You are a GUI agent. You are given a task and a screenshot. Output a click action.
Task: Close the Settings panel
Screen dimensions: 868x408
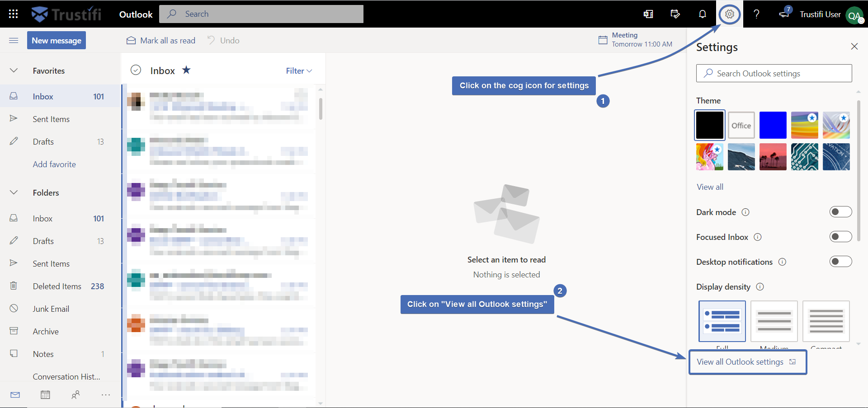click(x=854, y=47)
